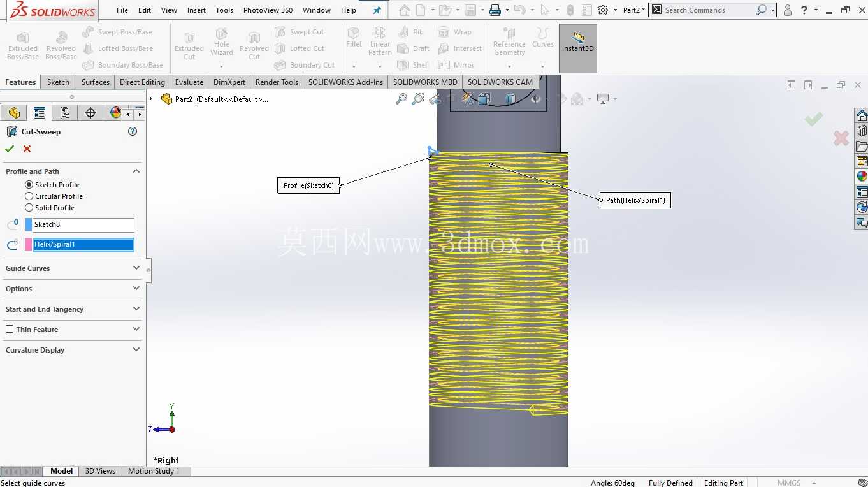Screen dimensions: 868x487
Task: Switch to the 3D Views bottom tab
Action: pyautogui.click(x=100, y=471)
